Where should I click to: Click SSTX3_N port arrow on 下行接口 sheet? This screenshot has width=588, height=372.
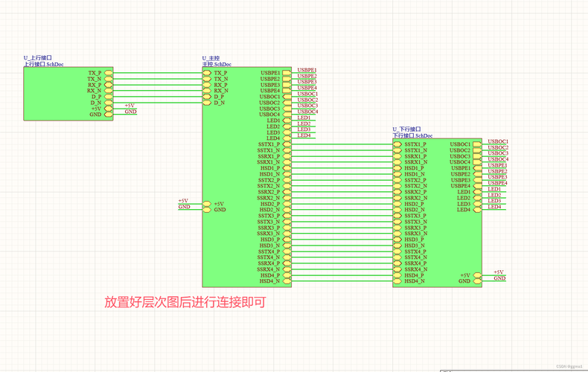tap(397, 222)
